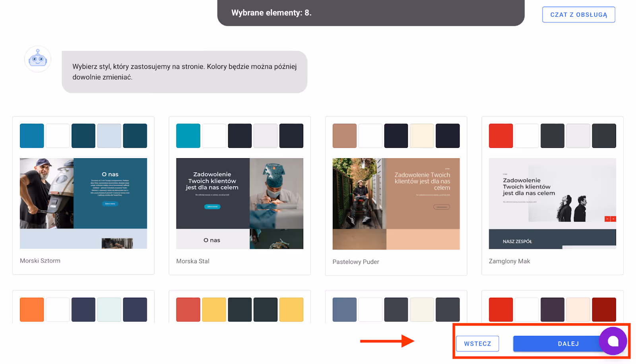Click the CZAT Z OBSŁUGĄ button
The height and width of the screenshot is (364, 636).
578,15
